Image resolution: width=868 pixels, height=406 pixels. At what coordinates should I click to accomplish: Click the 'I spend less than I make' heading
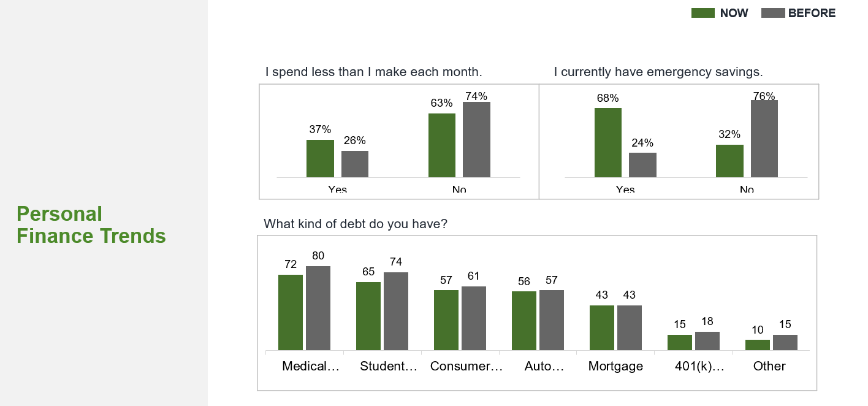pos(373,72)
